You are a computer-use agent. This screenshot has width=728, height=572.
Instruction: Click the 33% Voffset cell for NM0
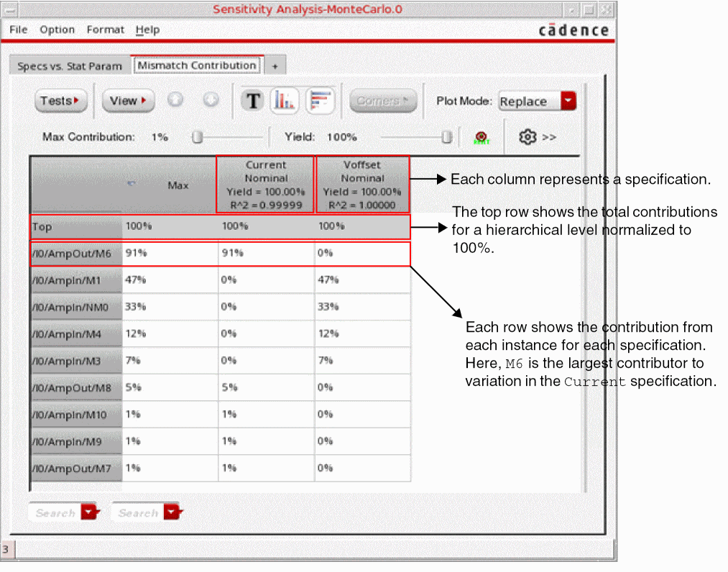point(362,307)
